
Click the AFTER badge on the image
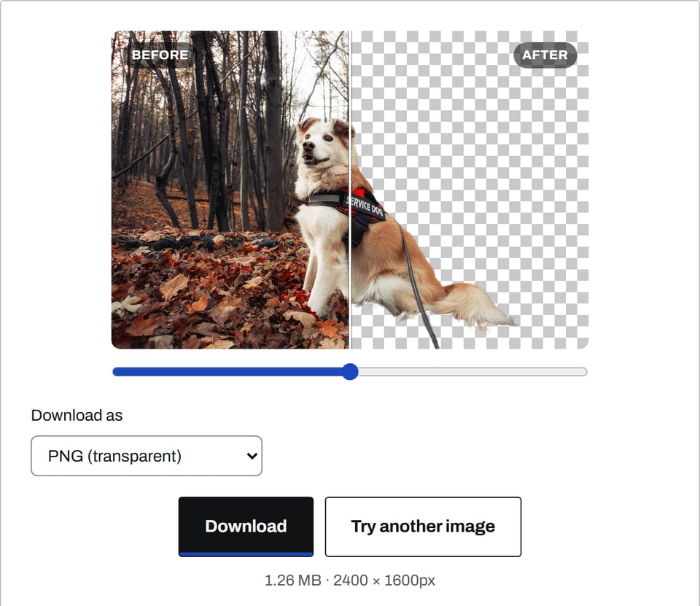point(545,55)
